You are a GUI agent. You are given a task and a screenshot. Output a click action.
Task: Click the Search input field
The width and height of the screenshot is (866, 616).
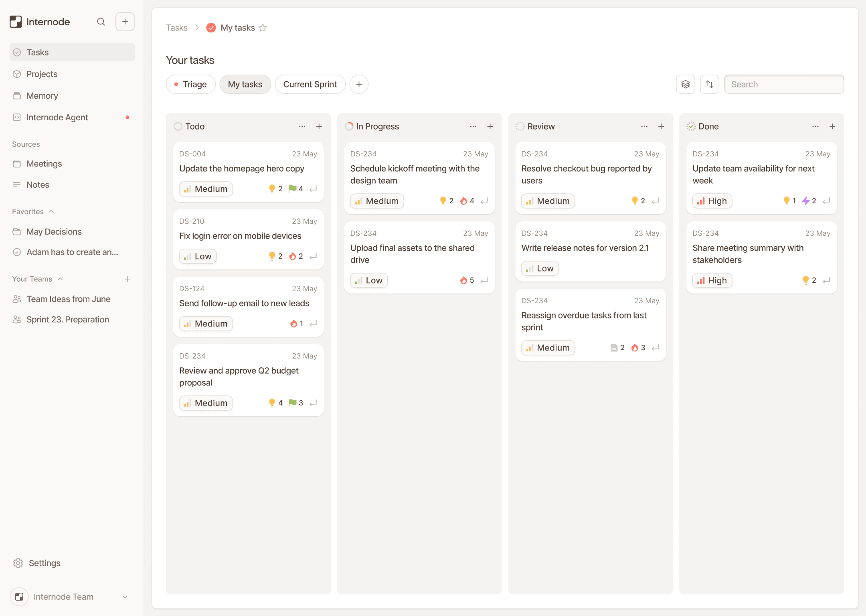point(784,84)
